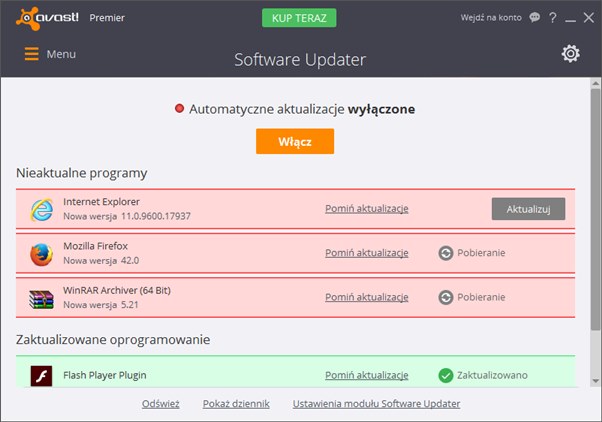602x422 pixels.
Task: Click the Firefox download progress icon
Action: point(446,253)
